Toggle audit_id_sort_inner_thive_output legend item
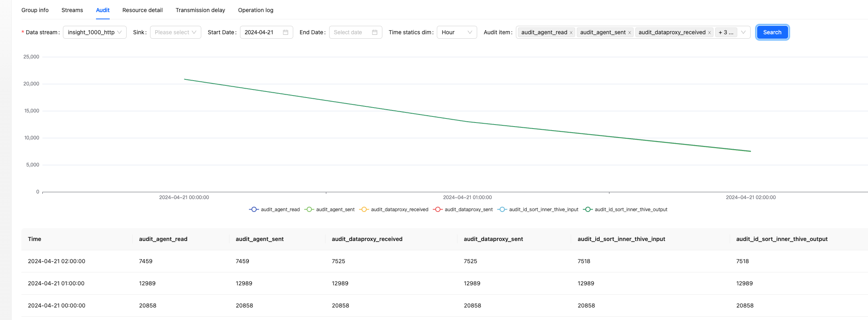This screenshot has width=868, height=320. (x=626, y=210)
